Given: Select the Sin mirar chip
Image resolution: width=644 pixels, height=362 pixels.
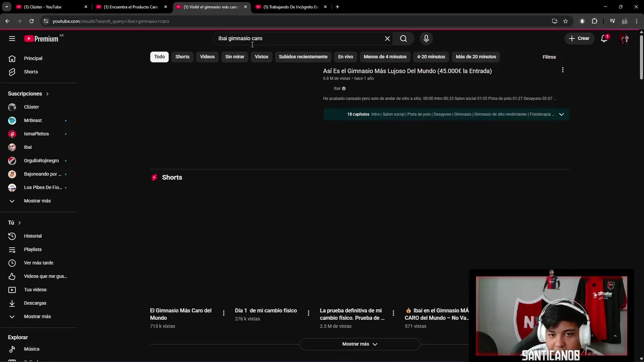Looking at the screenshot, I should coord(234,57).
